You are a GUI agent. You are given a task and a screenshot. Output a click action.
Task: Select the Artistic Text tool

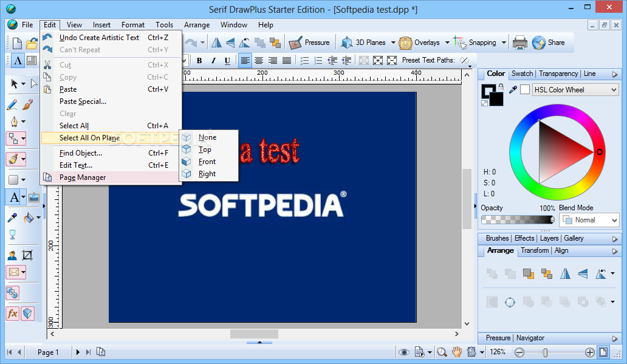[15, 197]
